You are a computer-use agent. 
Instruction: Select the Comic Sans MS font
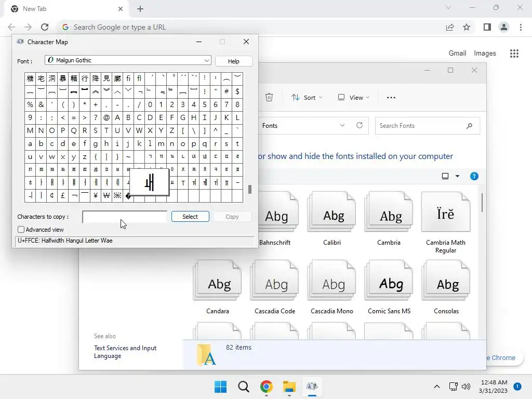coord(389,287)
